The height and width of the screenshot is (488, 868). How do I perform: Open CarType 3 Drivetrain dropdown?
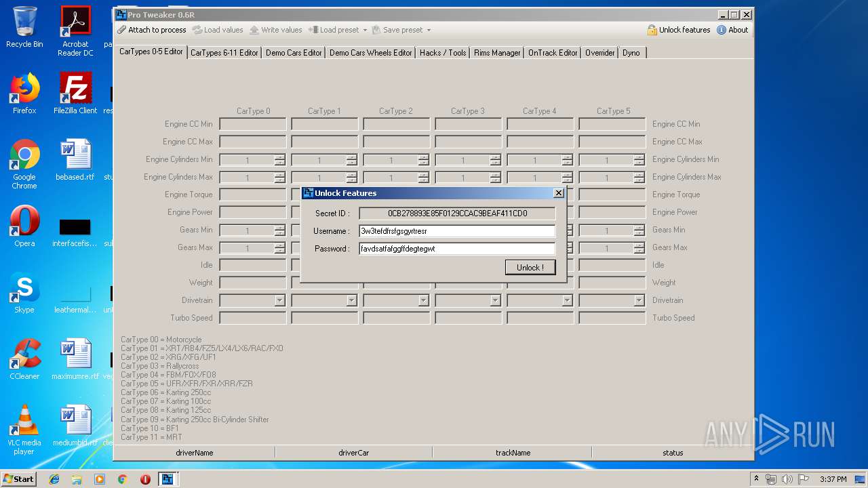tap(495, 300)
